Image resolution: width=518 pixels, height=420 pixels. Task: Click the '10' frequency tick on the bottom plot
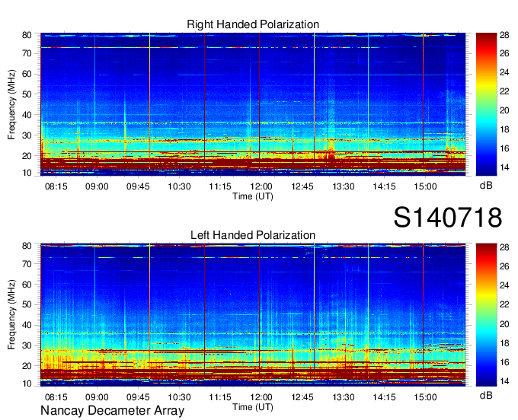27,383
